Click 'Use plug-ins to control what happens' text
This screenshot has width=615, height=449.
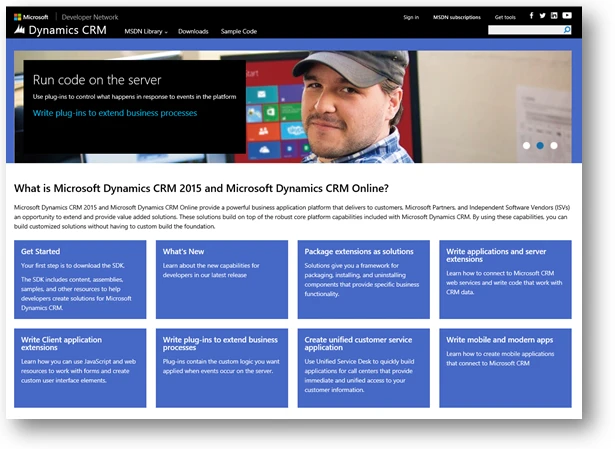pos(135,96)
